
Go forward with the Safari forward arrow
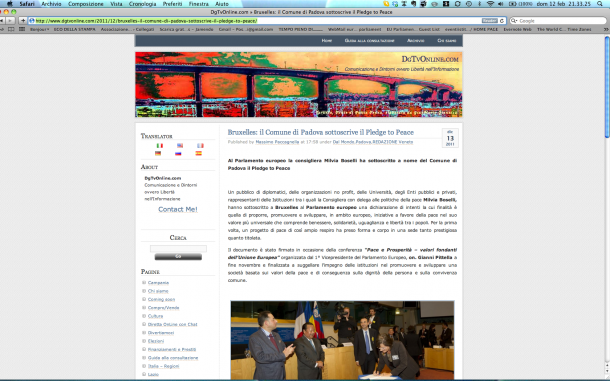coord(11,21)
